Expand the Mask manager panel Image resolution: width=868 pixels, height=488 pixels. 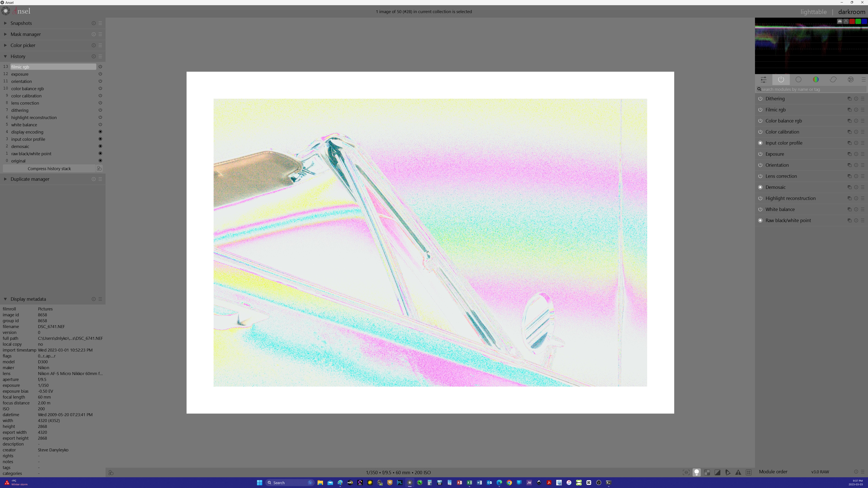point(5,34)
